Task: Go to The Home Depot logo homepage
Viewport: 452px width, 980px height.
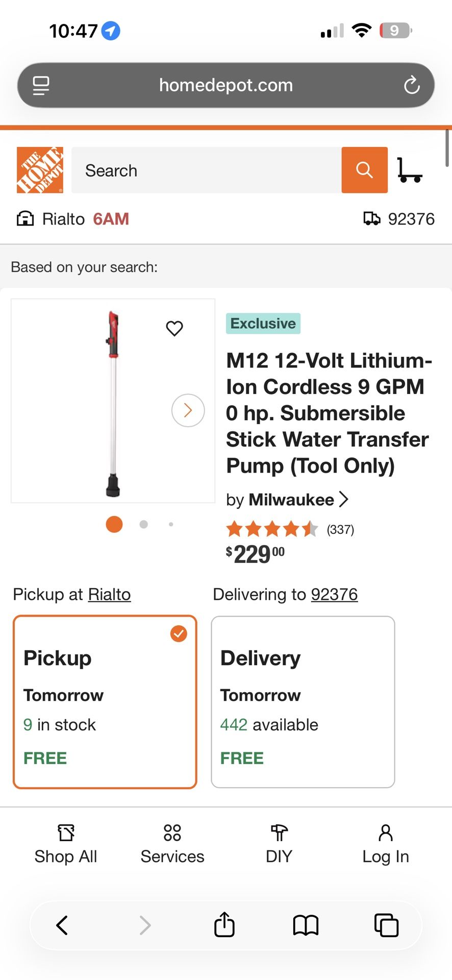Action: click(x=40, y=170)
